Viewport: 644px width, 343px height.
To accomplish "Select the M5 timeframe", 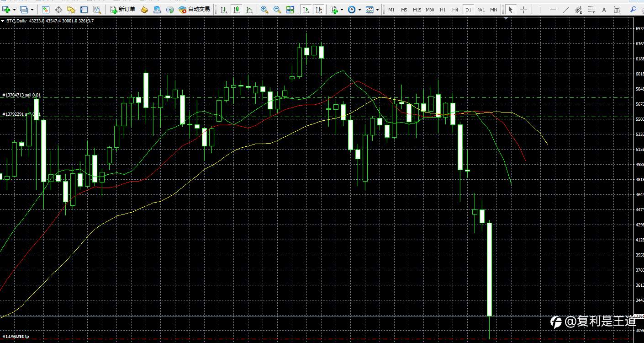I will (x=404, y=10).
